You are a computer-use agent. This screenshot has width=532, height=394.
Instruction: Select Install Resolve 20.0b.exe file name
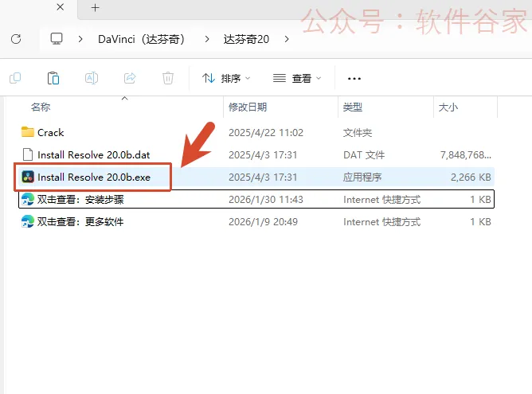(94, 177)
